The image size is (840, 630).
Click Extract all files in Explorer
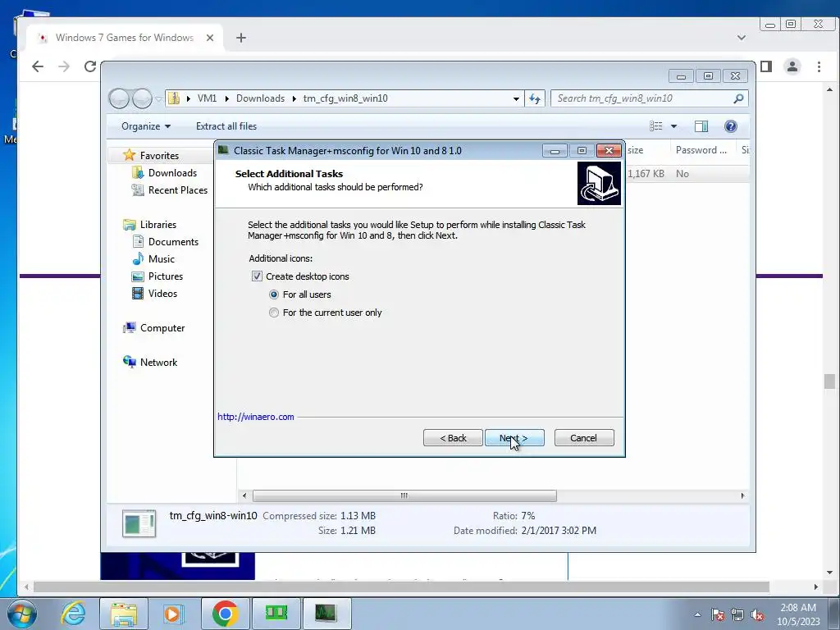pyautogui.click(x=226, y=126)
